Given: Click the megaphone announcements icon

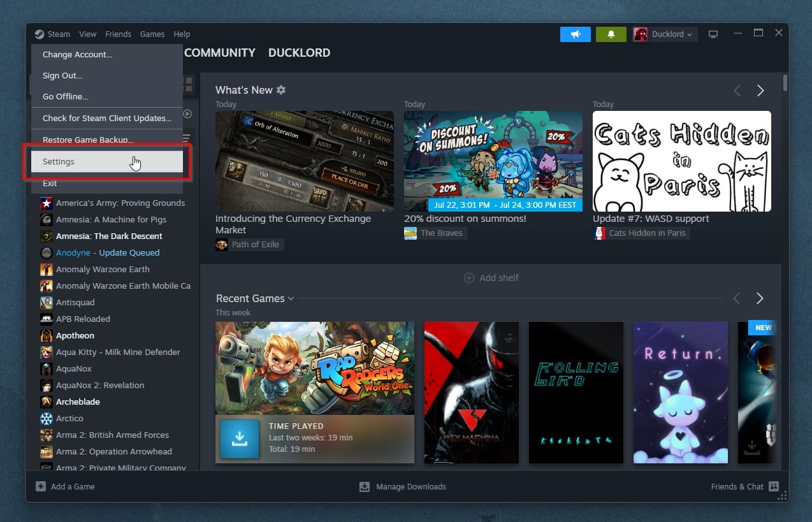Looking at the screenshot, I should tap(576, 34).
